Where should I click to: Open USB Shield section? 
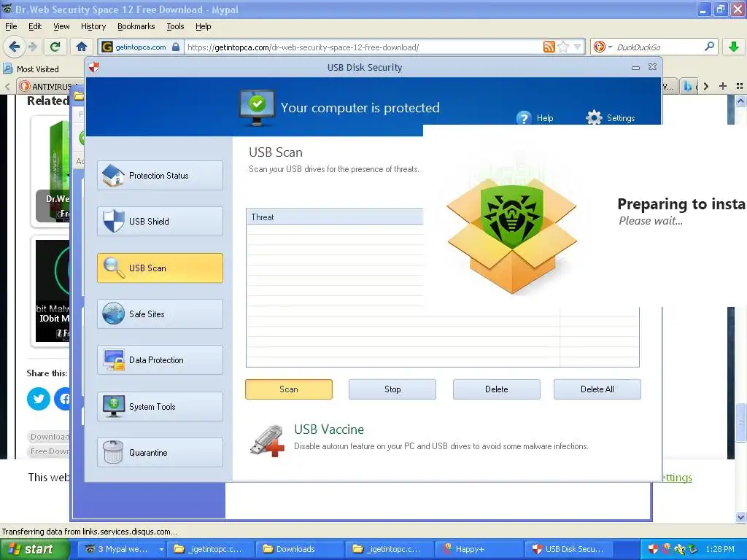pyautogui.click(x=160, y=222)
